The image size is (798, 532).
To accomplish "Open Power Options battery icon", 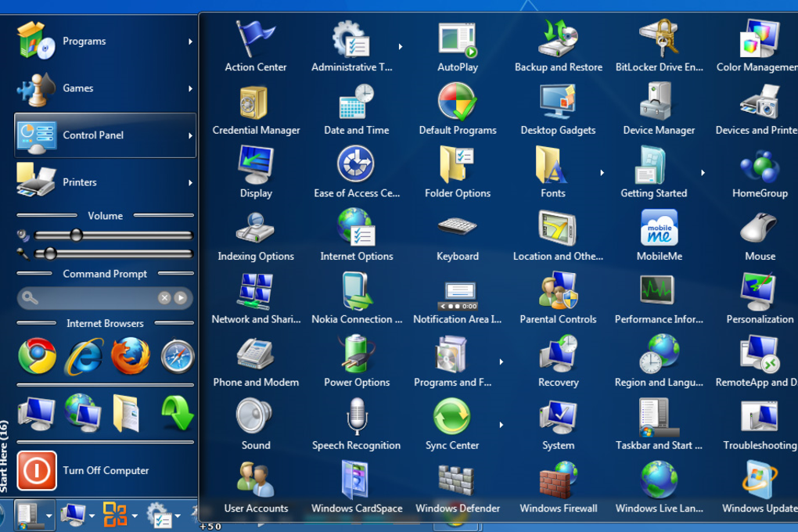I will [x=357, y=353].
